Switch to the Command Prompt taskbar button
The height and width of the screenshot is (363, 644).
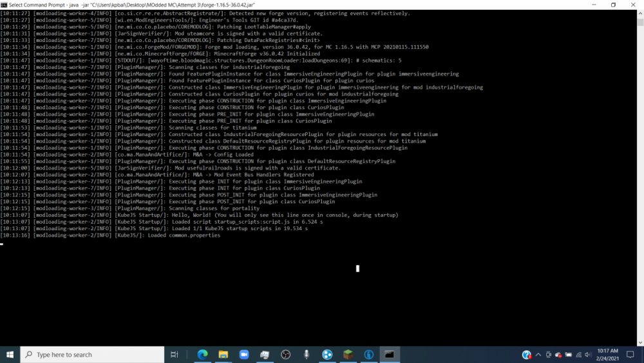390,355
